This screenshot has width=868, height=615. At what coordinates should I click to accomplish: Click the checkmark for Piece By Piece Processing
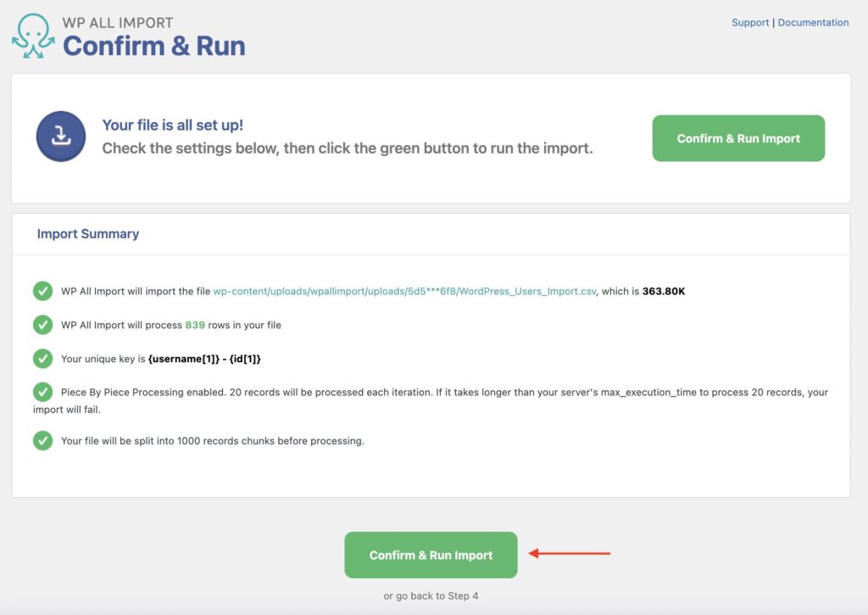[x=43, y=392]
